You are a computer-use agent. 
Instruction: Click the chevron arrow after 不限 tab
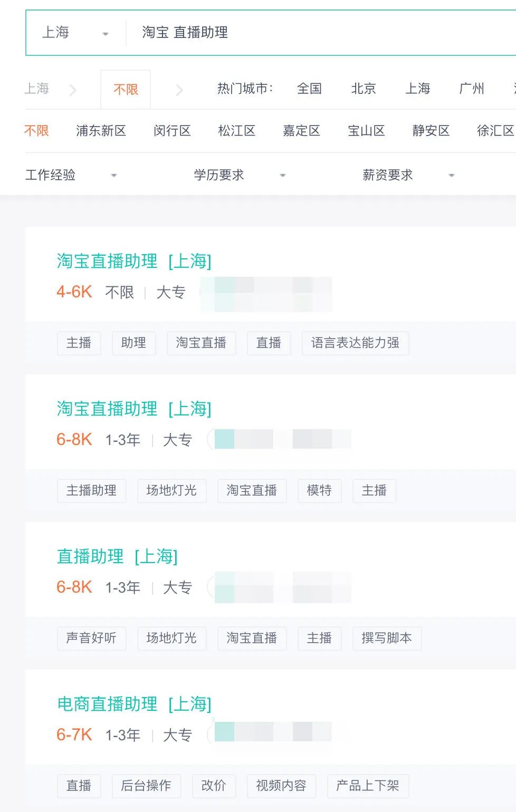pyautogui.click(x=179, y=90)
